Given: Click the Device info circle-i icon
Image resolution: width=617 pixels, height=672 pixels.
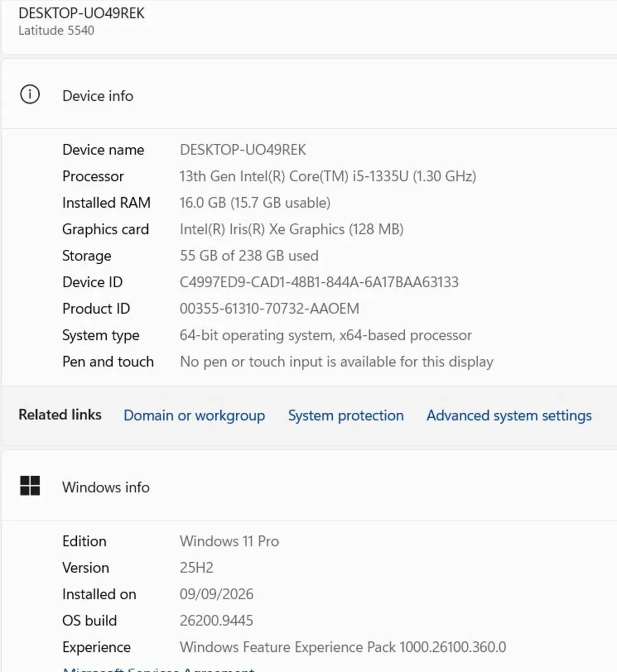Looking at the screenshot, I should pos(30,94).
